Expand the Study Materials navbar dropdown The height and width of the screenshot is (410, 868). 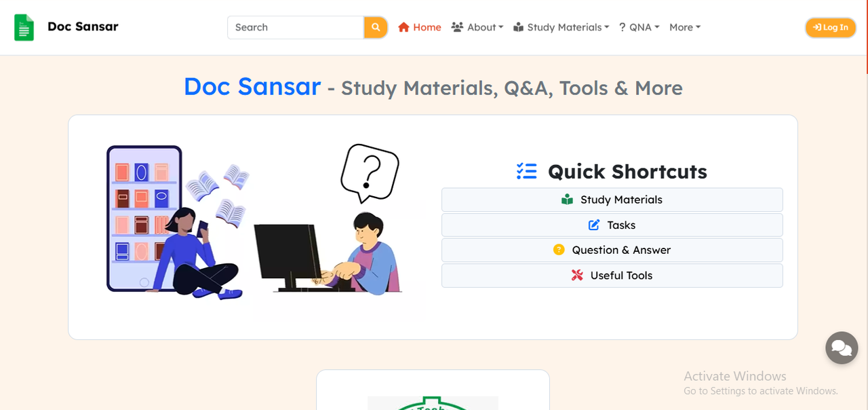tap(561, 27)
